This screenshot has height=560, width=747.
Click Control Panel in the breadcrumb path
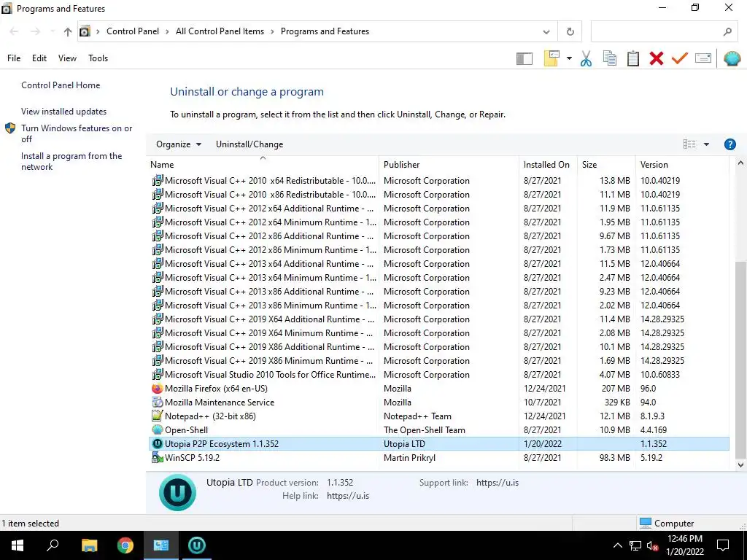coord(133,31)
